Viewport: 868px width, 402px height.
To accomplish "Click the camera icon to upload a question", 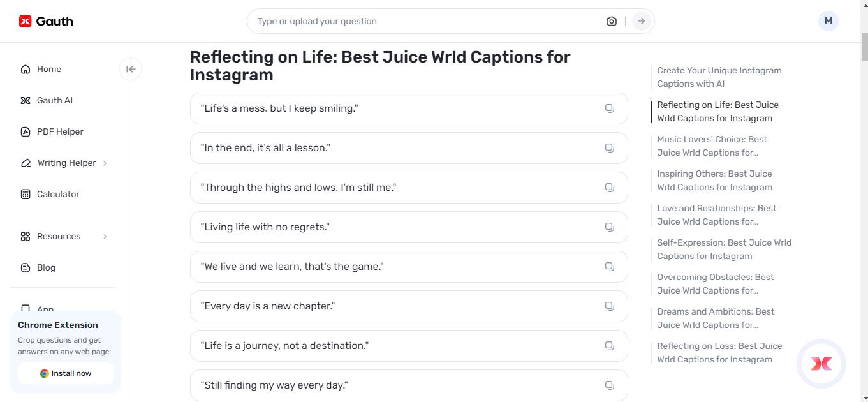I will [611, 20].
